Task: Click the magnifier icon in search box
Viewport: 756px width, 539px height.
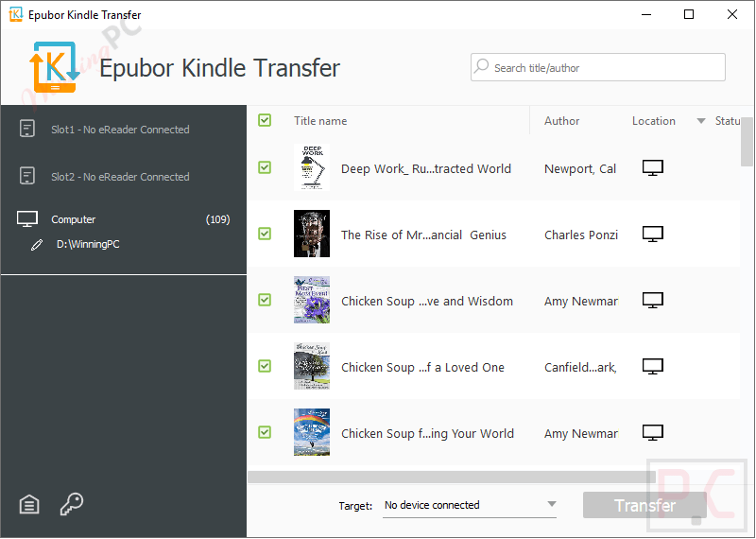Action: [x=481, y=66]
